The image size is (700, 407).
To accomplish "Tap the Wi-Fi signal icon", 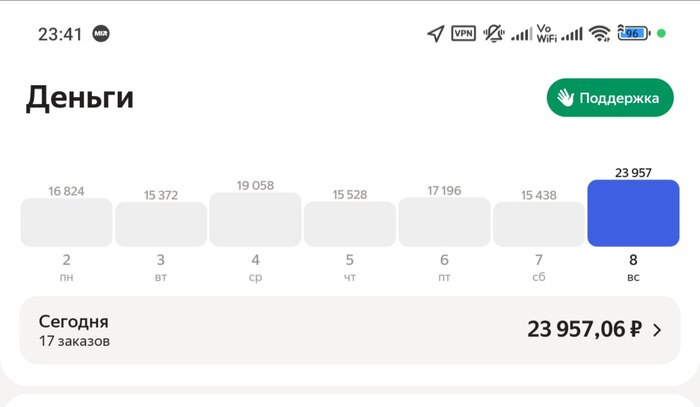I will (599, 33).
